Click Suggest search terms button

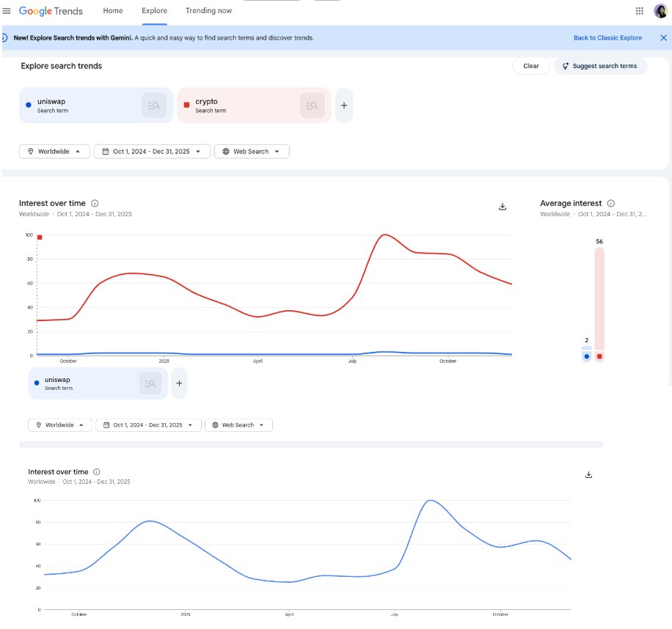[x=600, y=66]
